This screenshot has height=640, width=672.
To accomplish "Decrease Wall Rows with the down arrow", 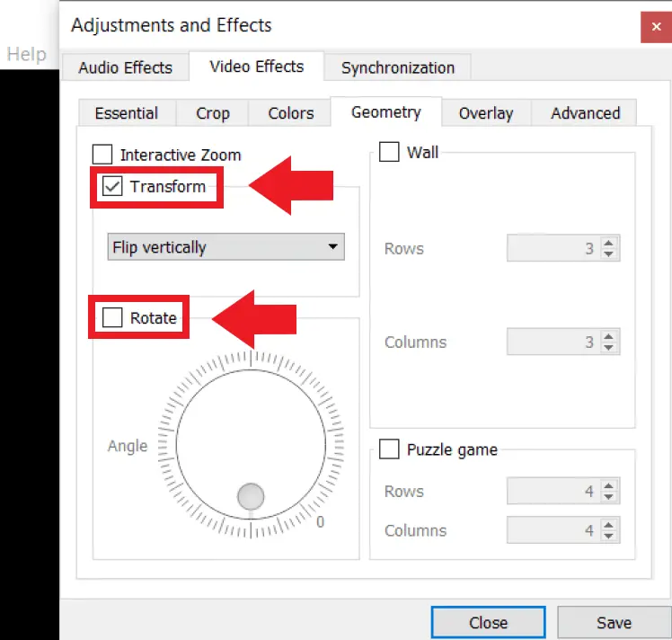I will [608, 253].
